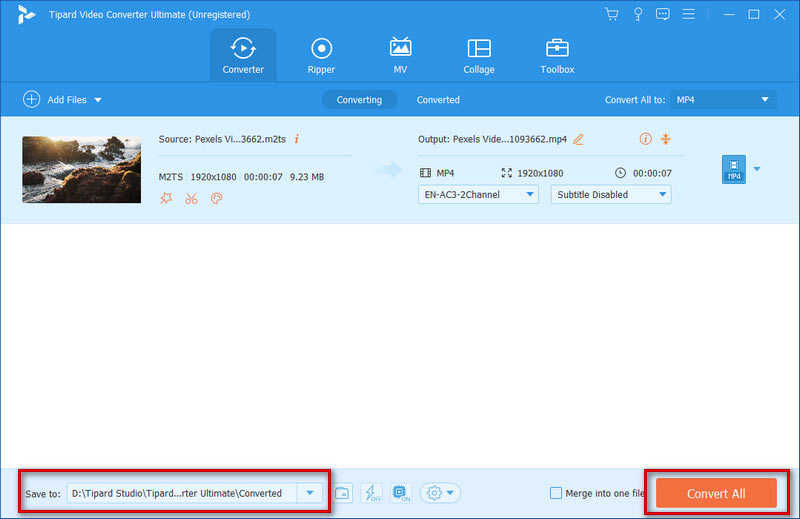Click the output info circle icon
This screenshot has height=519, width=800.
pyautogui.click(x=645, y=138)
